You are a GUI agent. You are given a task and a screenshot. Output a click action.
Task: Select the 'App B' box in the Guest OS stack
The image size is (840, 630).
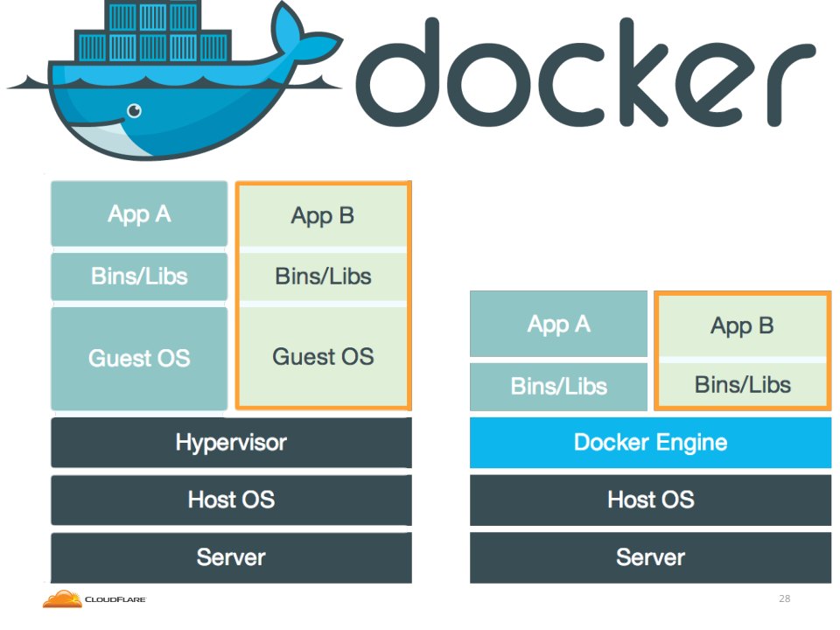(x=323, y=216)
